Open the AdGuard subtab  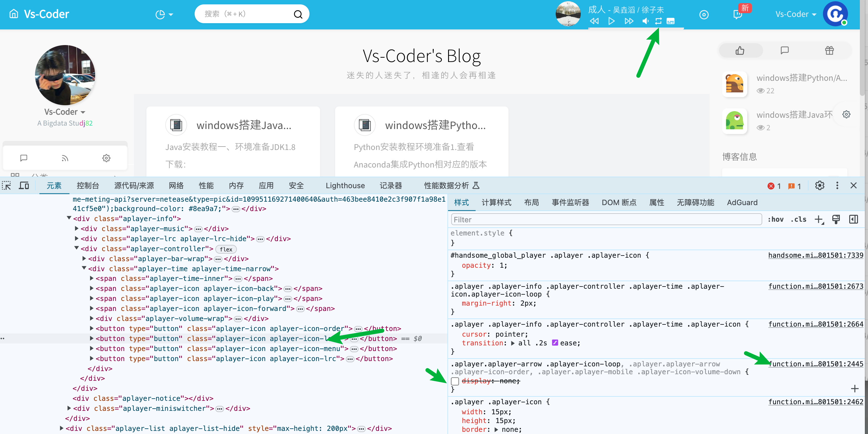tap(742, 202)
